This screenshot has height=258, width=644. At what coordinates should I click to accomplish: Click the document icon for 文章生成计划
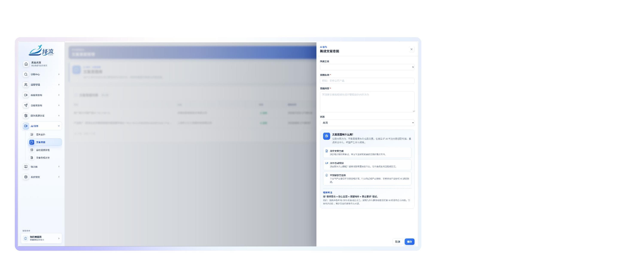32,158
